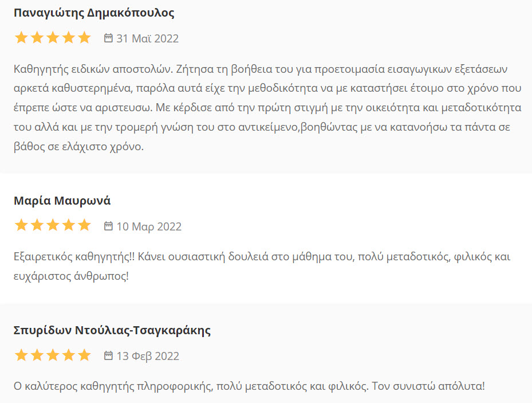Screen dimensions: 532x403
Task: Click fifth star of Παναγιώτης Δημακόπουλος's rating
Action: click(x=84, y=37)
